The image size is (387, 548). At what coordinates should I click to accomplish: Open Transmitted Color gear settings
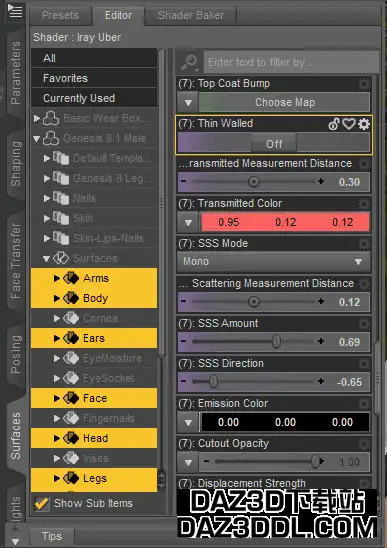point(364,203)
